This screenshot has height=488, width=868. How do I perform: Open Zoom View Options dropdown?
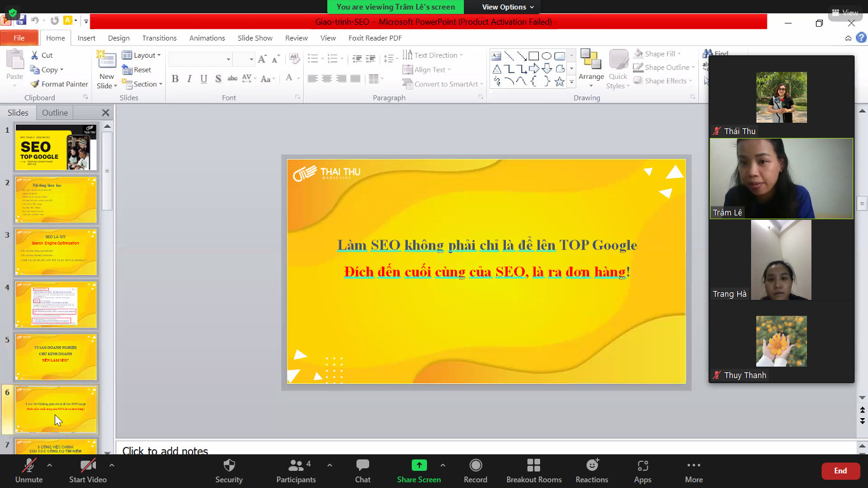508,7
